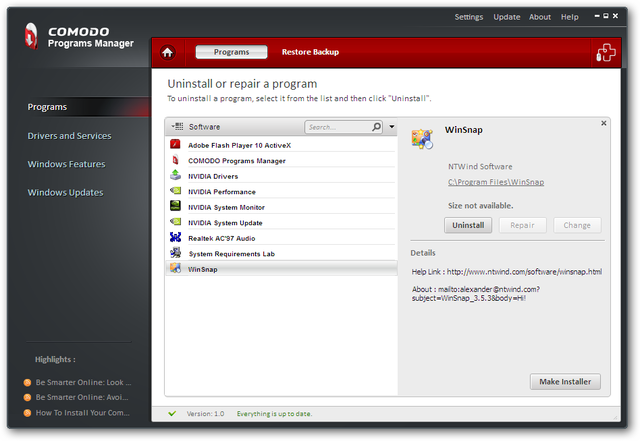The image size is (640, 441).
Task: Switch to the Programs tab
Action: (231, 52)
